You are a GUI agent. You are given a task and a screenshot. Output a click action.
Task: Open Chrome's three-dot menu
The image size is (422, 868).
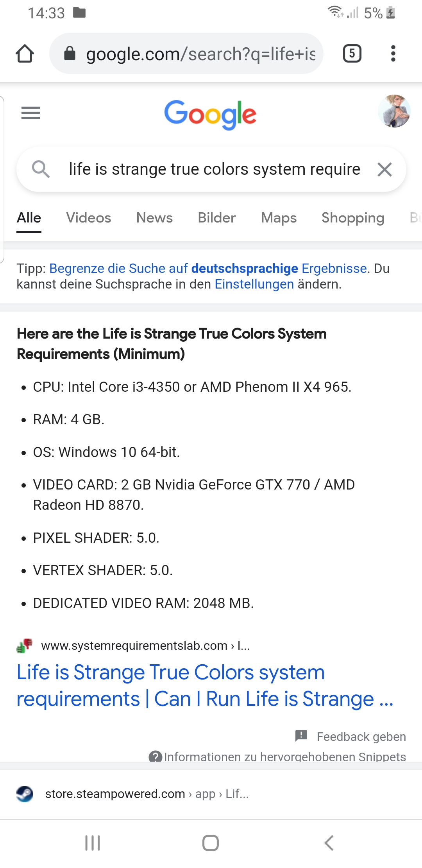[393, 53]
